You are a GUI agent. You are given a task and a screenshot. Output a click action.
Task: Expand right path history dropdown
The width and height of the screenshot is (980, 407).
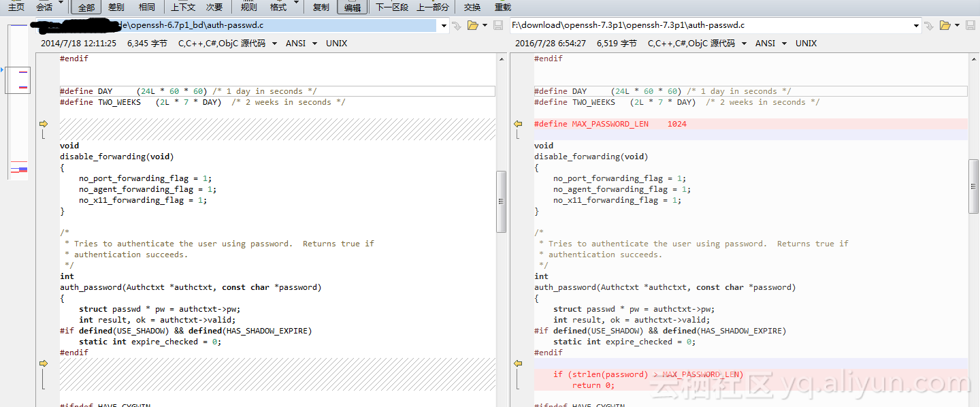coord(917,26)
